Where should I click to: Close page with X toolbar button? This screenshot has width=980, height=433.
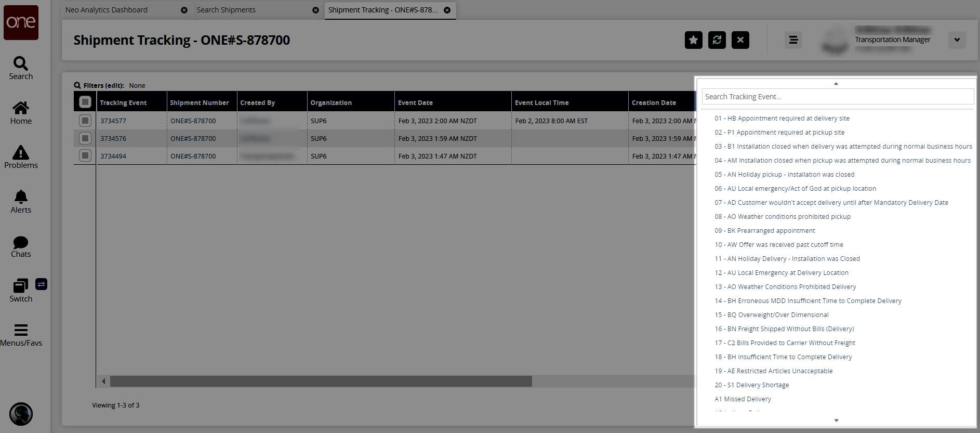740,40
